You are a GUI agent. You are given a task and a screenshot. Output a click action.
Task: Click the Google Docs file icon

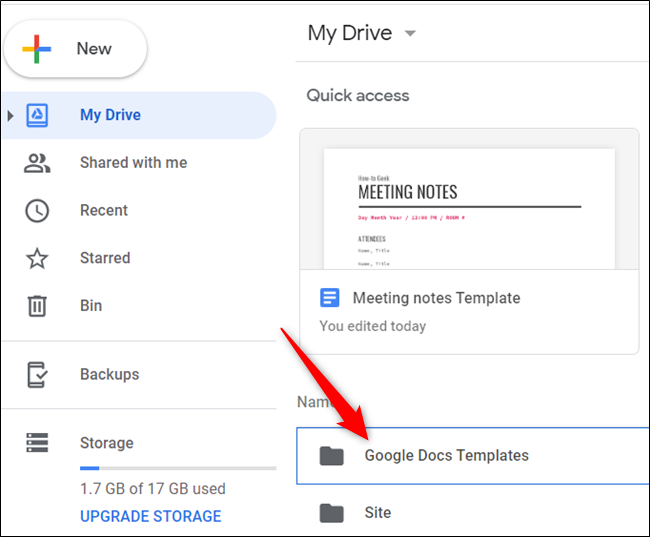click(x=330, y=298)
